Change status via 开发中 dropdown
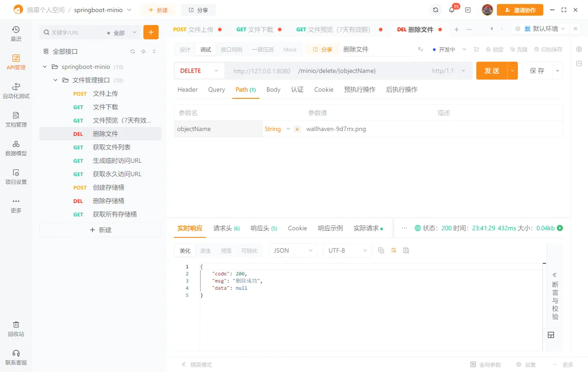 [449, 49]
